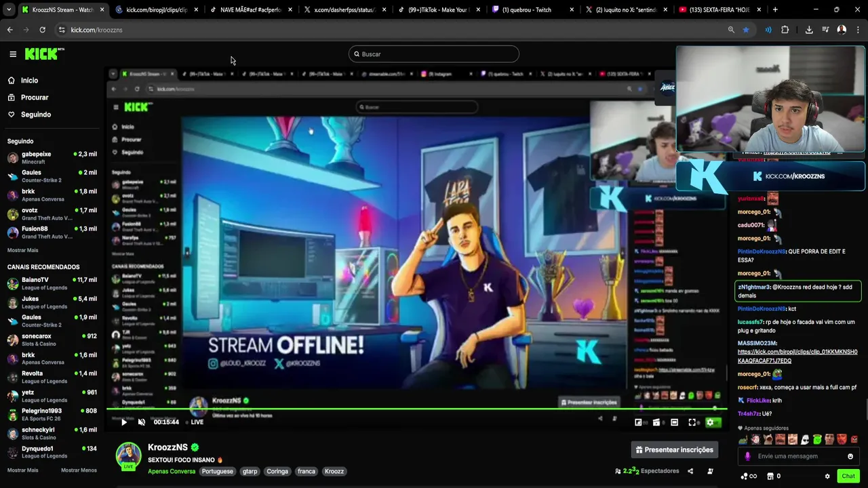Click the Buscar search field
The image size is (868, 488).
coord(434,54)
